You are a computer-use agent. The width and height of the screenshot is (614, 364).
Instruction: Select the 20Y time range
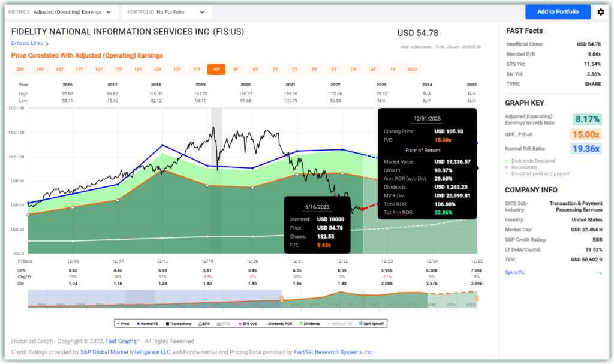(x=20, y=70)
